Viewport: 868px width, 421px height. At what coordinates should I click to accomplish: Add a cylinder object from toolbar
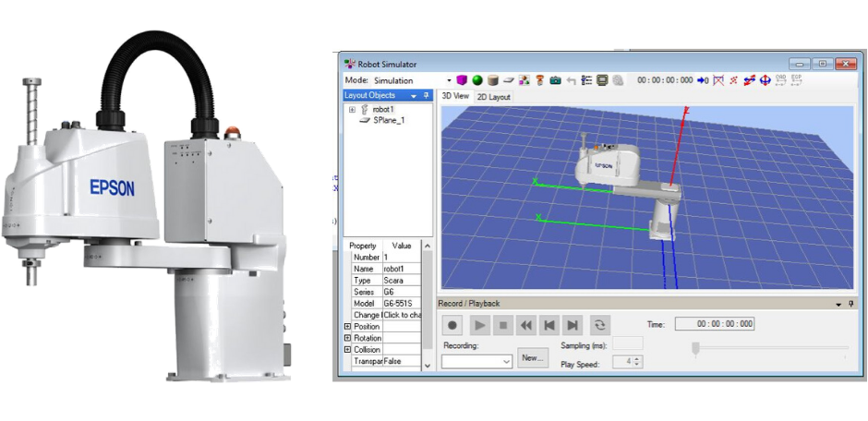click(492, 80)
